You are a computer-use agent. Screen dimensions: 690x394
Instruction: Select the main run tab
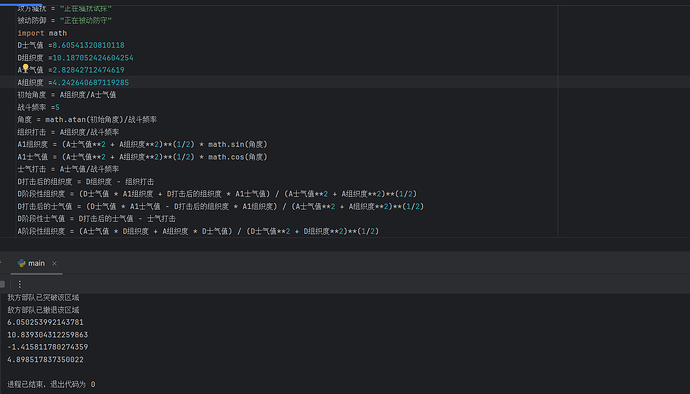pyautogui.click(x=36, y=263)
